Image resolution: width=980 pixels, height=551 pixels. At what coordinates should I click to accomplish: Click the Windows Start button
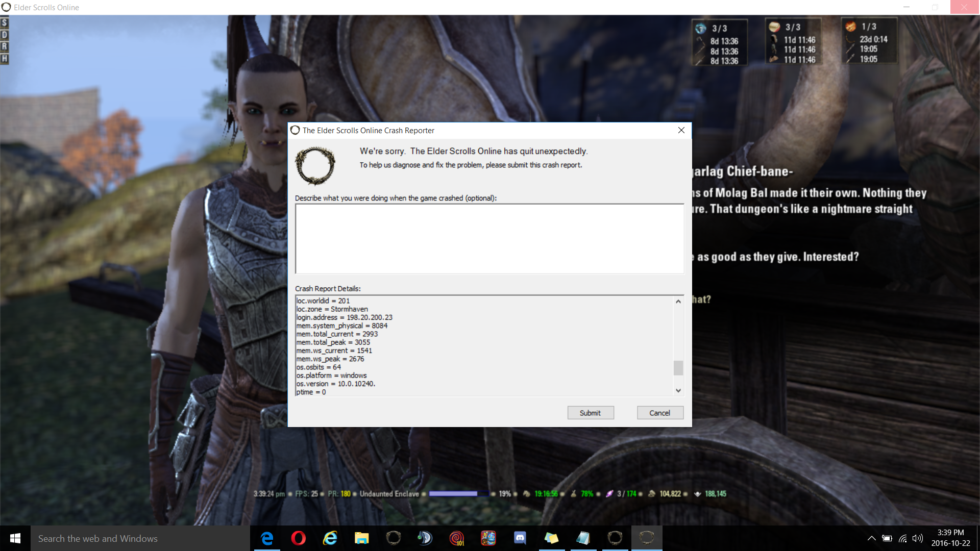pos(15,538)
